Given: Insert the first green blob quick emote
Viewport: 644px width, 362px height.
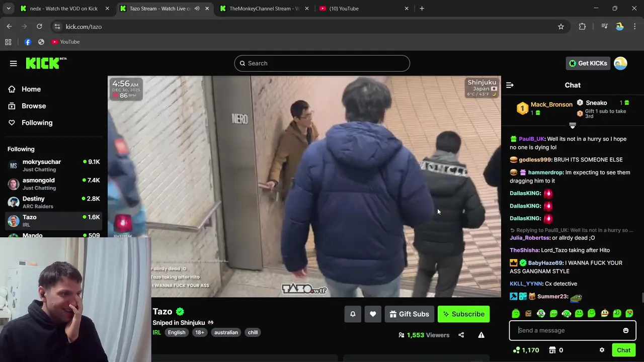Looking at the screenshot, I should (x=516, y=314).
